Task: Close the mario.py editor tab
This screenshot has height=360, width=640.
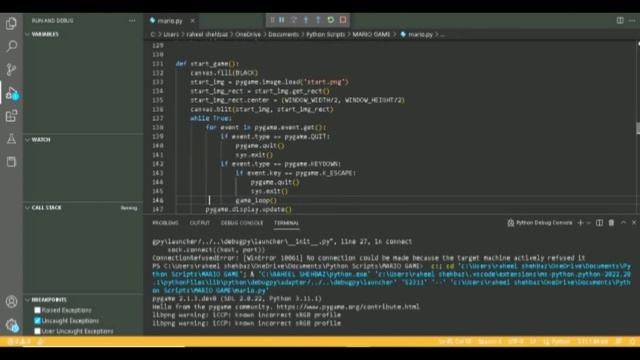Action: coord(192,20)
